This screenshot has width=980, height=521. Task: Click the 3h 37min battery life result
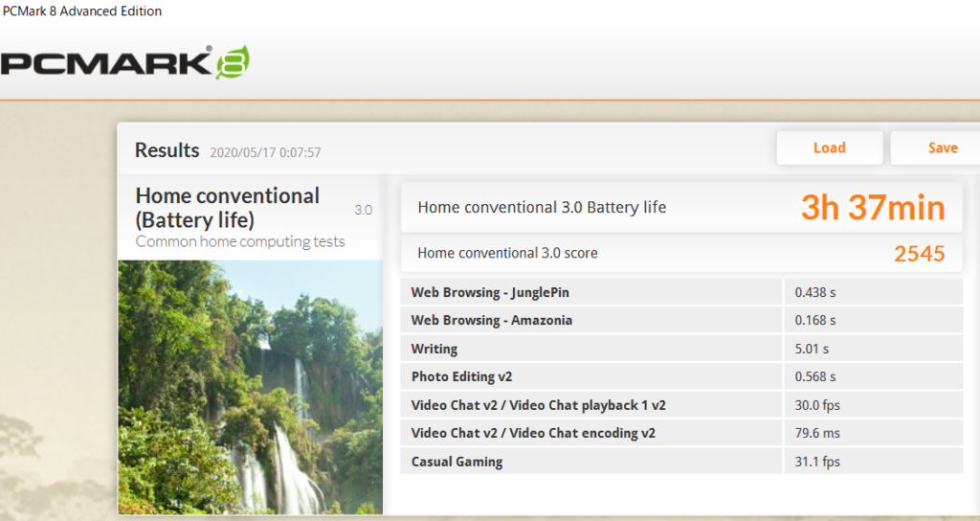pos(873,208)
